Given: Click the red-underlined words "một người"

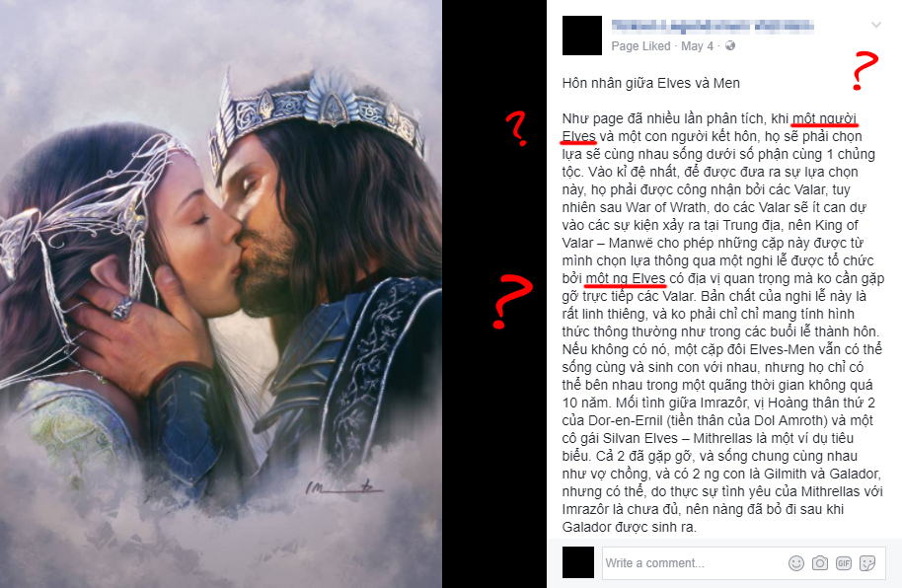Looking at the screenshot, I should coord(824,118).
